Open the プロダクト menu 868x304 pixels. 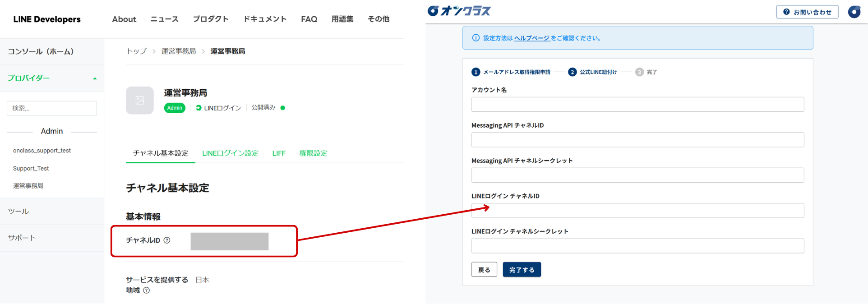click(211, 19)
